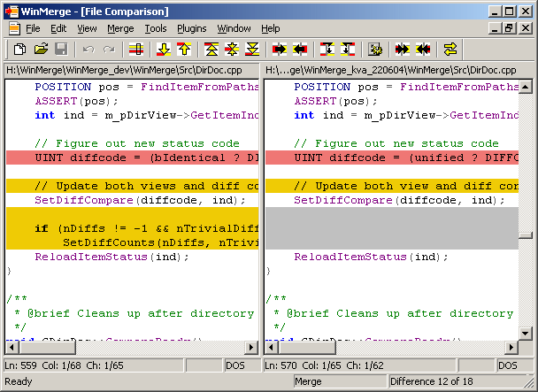Open the Merge menu
The image size is (538, 392).
click(x=120, y=28)
